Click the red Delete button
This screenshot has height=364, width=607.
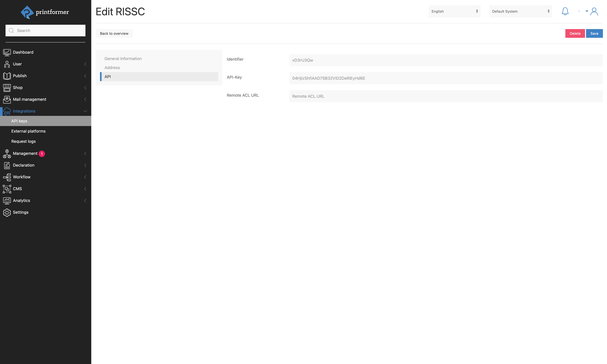pos(575,34)
